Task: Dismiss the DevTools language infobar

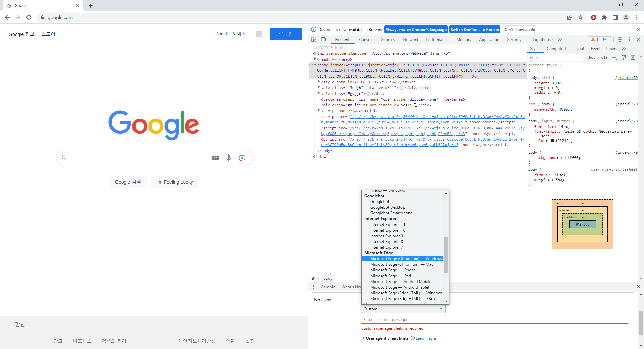Action: [639, 29]
